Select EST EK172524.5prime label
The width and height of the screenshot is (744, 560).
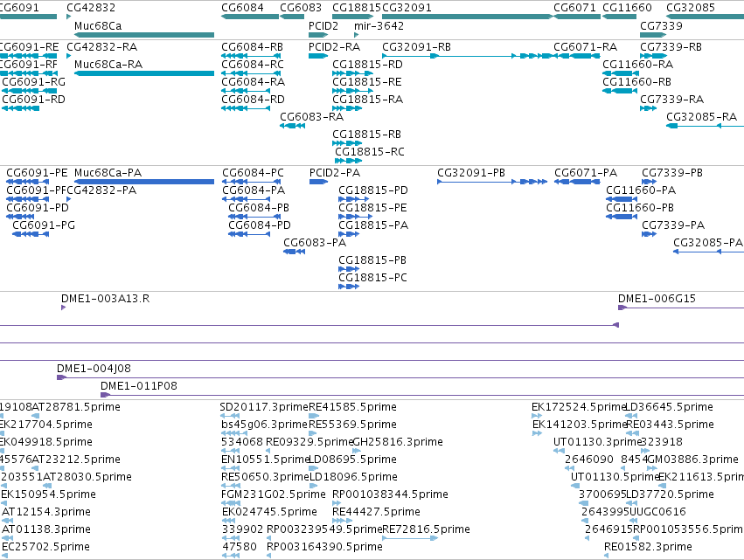coord(579,407)
